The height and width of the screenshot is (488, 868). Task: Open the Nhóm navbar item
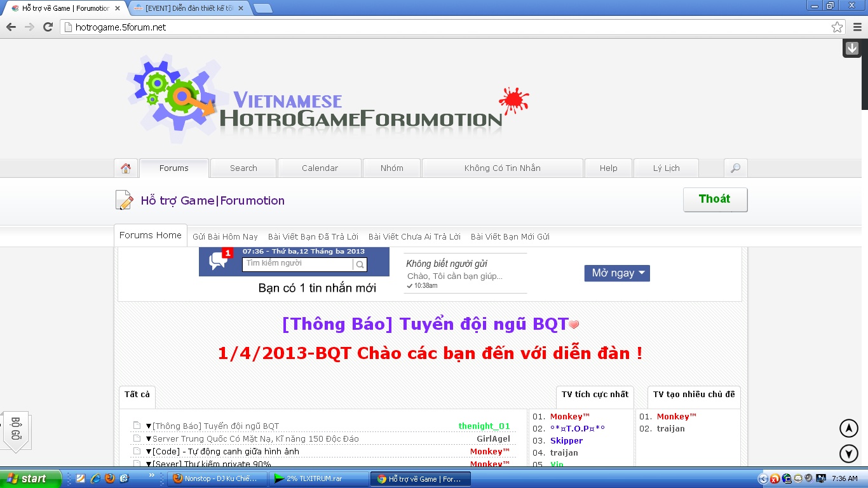(391, 168)
